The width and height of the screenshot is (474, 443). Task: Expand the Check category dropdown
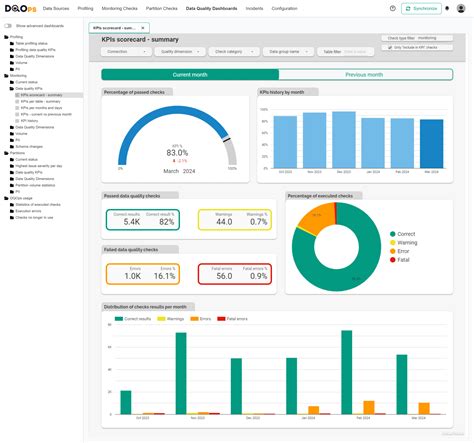pos(234,52)
